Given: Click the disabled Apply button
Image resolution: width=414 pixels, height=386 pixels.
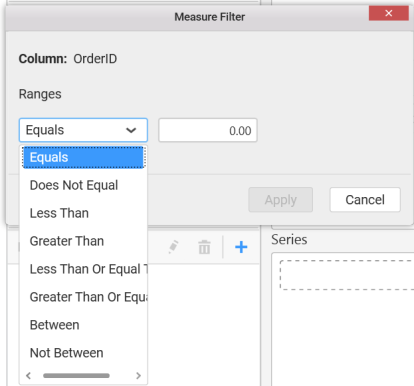Looking at the screenshot, I should 281,200.
